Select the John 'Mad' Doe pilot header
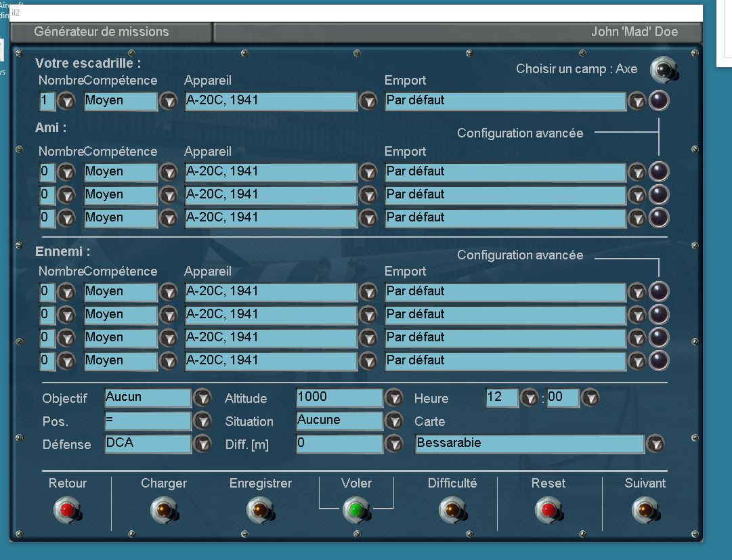Image resolution: width=732 pixels, height=560 pixels. point(634,32)
